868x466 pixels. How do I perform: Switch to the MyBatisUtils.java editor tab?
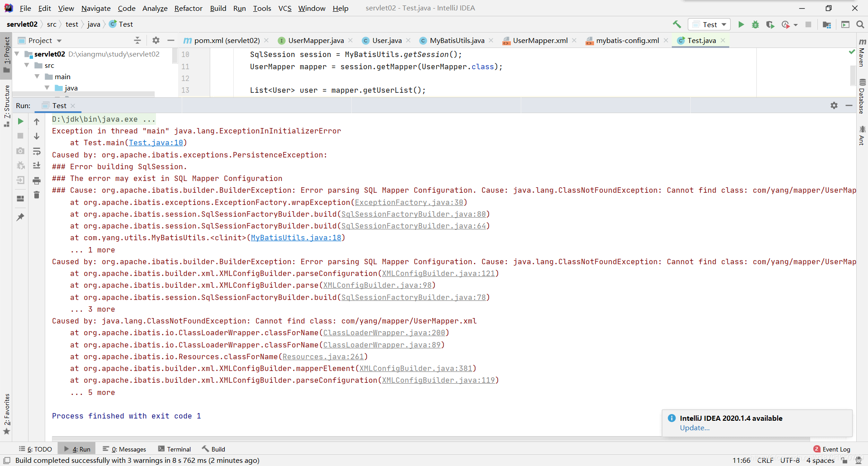457,40
